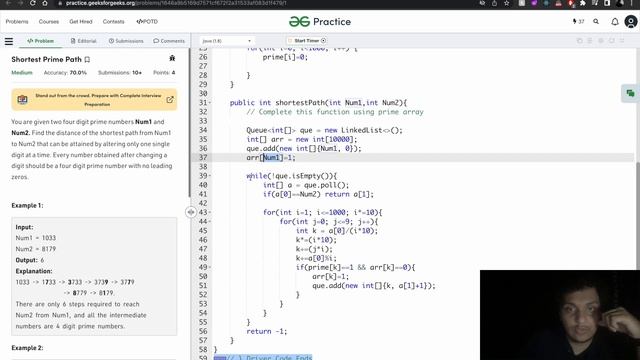Collapse the if block at line 49
Image resolution: width=640 pixels, height=360 pixels.
pos(210,267)
